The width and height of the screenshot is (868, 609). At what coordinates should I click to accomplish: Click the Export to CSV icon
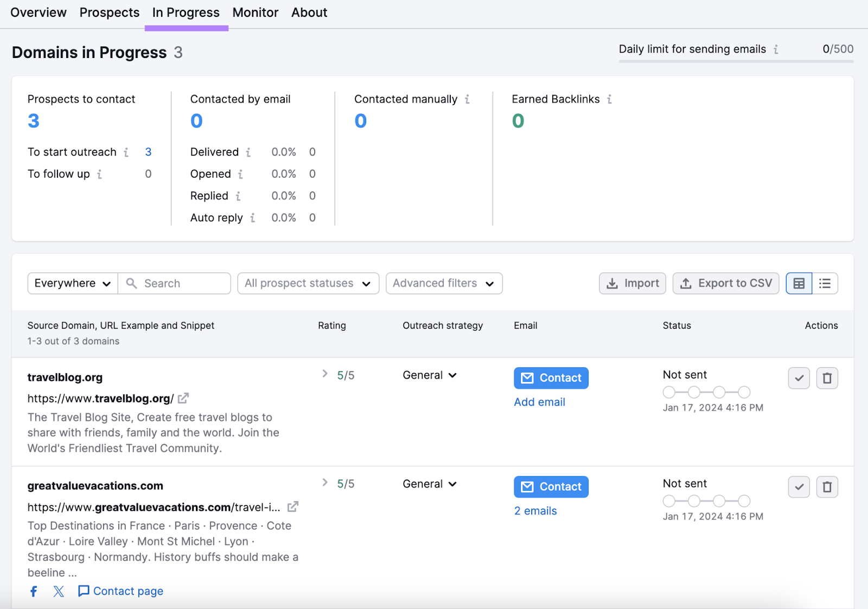tap(725, 283)
